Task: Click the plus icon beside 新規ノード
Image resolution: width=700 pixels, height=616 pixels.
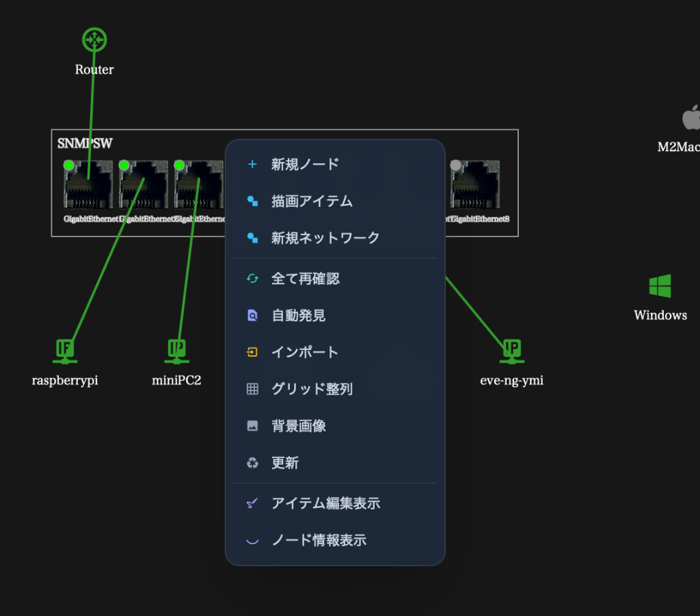Action: point(252,164)
